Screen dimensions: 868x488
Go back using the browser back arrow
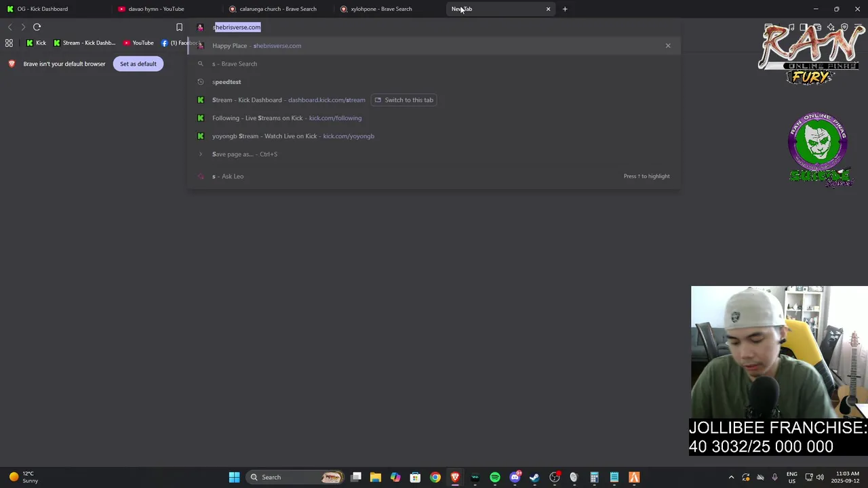tap(9, 27)
